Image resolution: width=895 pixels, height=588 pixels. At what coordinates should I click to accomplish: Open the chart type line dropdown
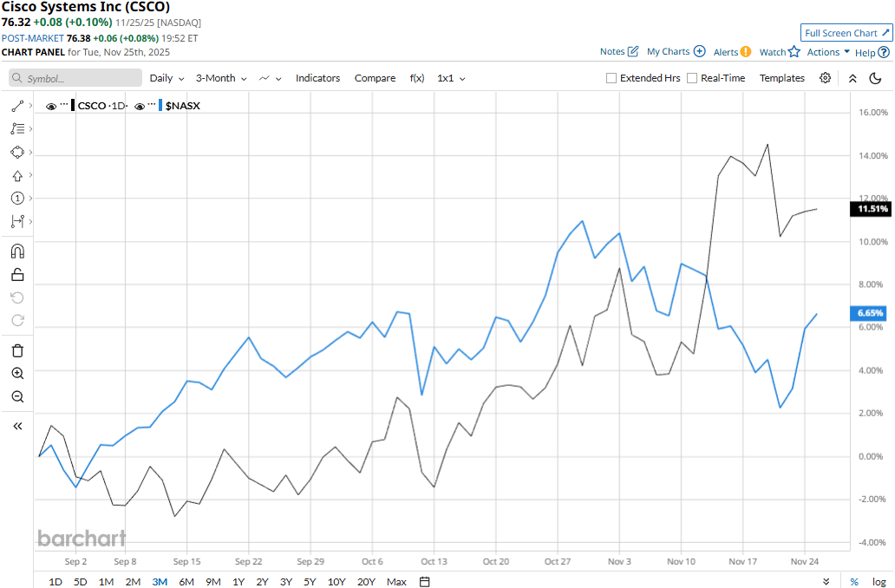pyautogui.click(x=270, y=78)
